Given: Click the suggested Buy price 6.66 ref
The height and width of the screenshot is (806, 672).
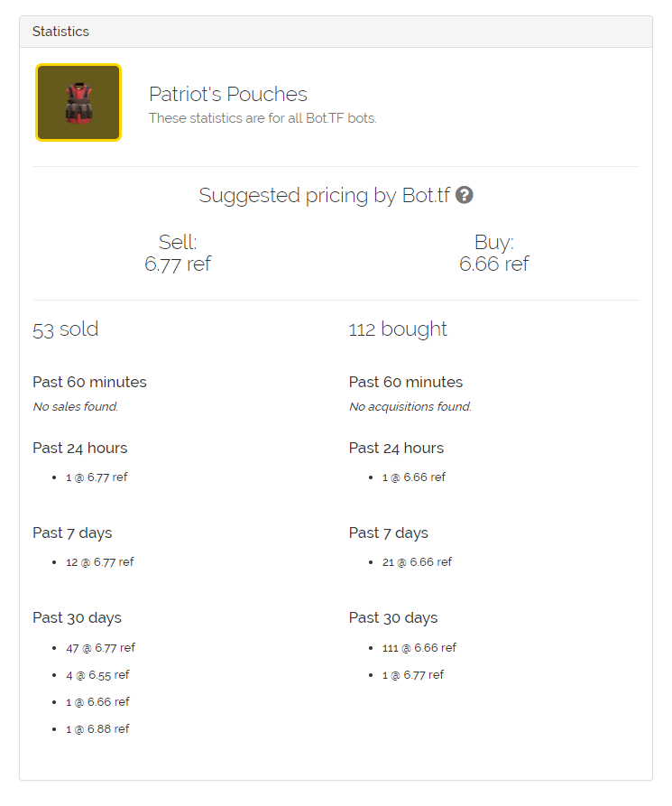Looking at the screenshot, I should pyautogui.click(x=493, y=264).
